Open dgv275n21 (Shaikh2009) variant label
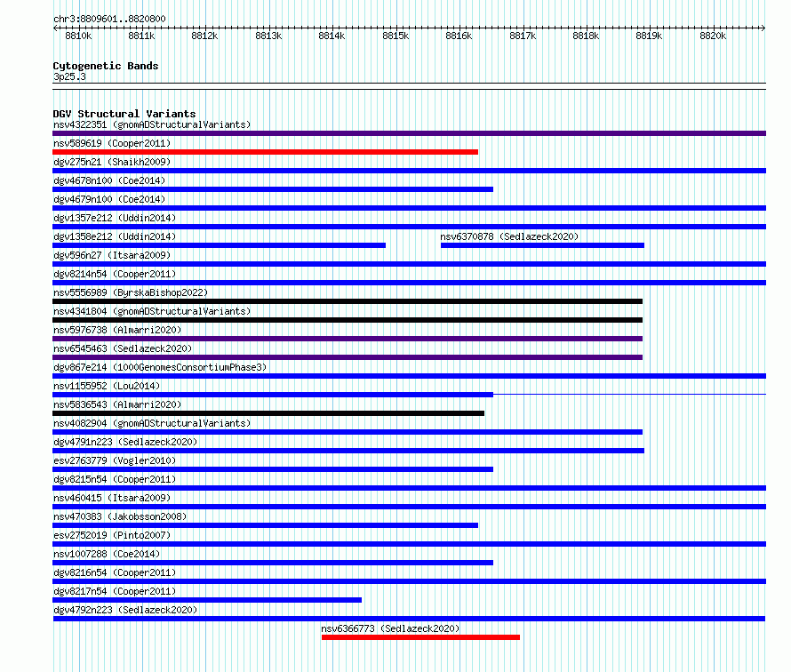 (112, 162)
